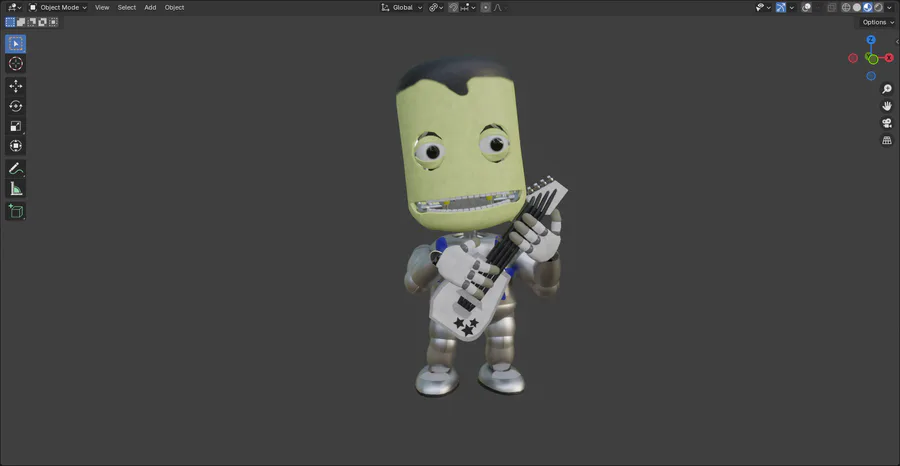
Task: Switch perspective/orthographic with grid gizmo
Action: [887, 140]
